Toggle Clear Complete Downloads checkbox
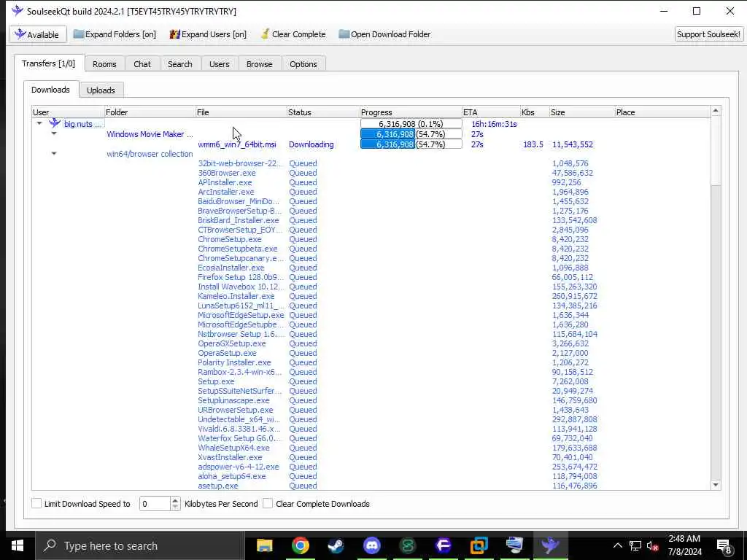Image resolution: width=747 pixels, height=560 pixels. point(268,503)
